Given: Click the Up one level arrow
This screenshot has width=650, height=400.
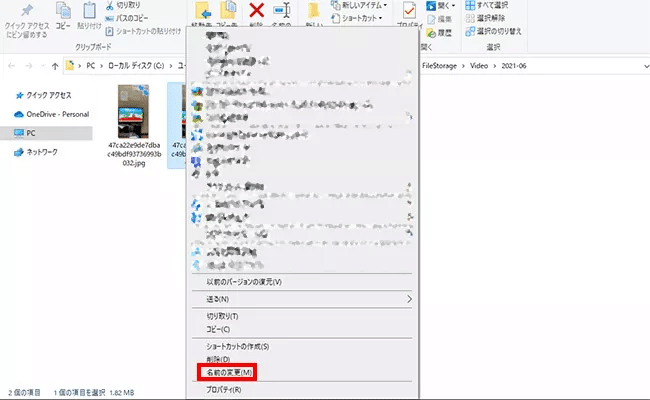Looking at the screenshot, I should pyautogui.click(x=55, y=66).
